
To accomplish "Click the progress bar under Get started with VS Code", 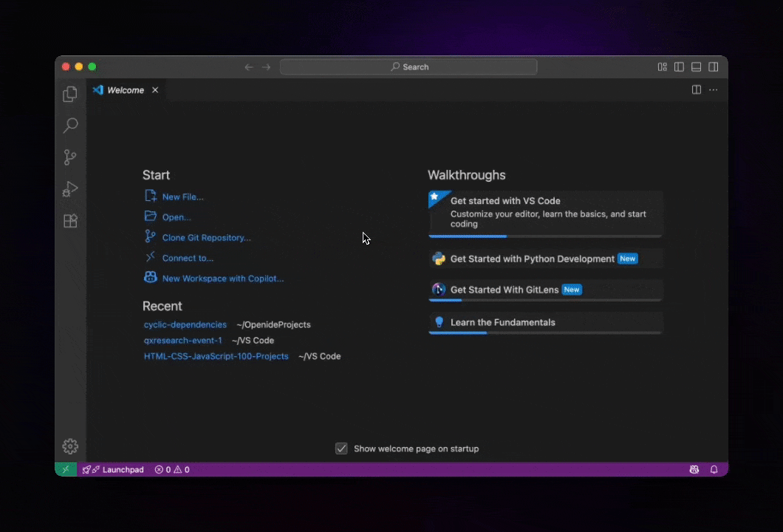I will point(468,236).
